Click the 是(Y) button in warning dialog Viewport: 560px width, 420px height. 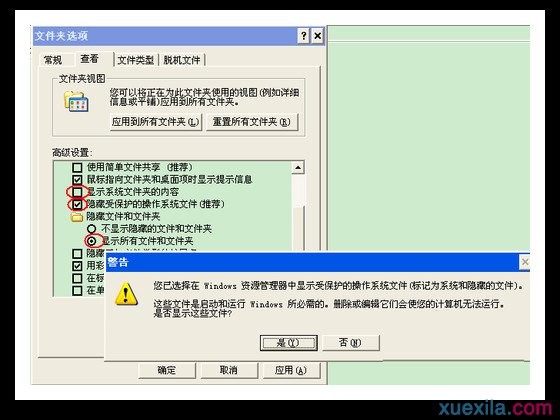(x=289, y=343)
